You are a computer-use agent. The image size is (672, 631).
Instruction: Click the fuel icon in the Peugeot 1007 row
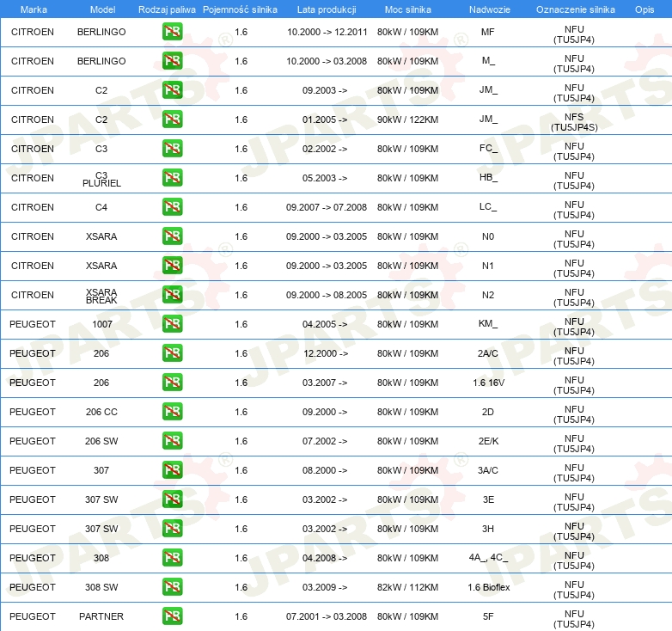click(x=172, y=323)
